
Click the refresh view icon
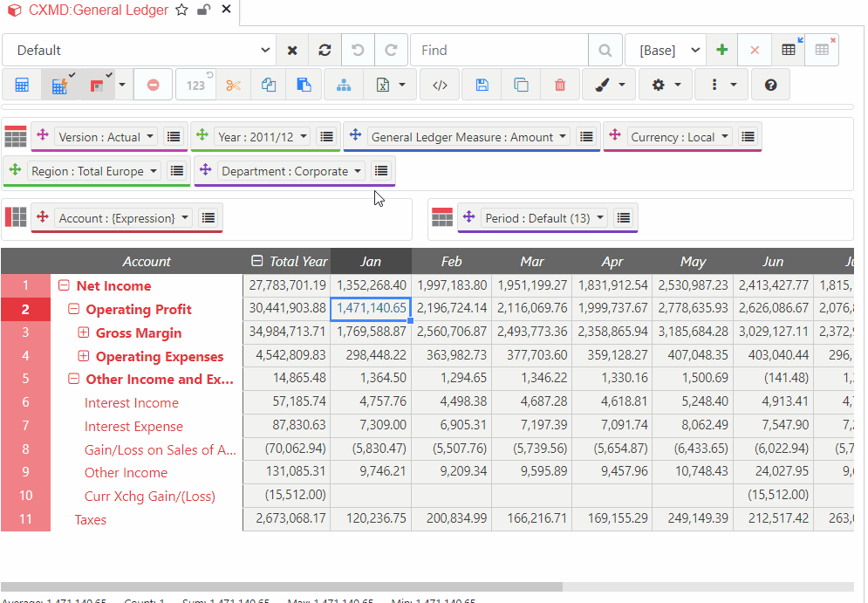(x=325, y=51)
